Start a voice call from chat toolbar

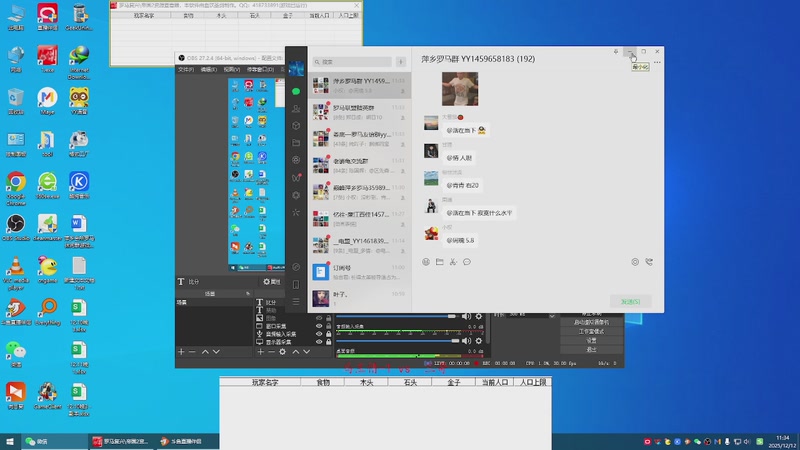point(649,262)
